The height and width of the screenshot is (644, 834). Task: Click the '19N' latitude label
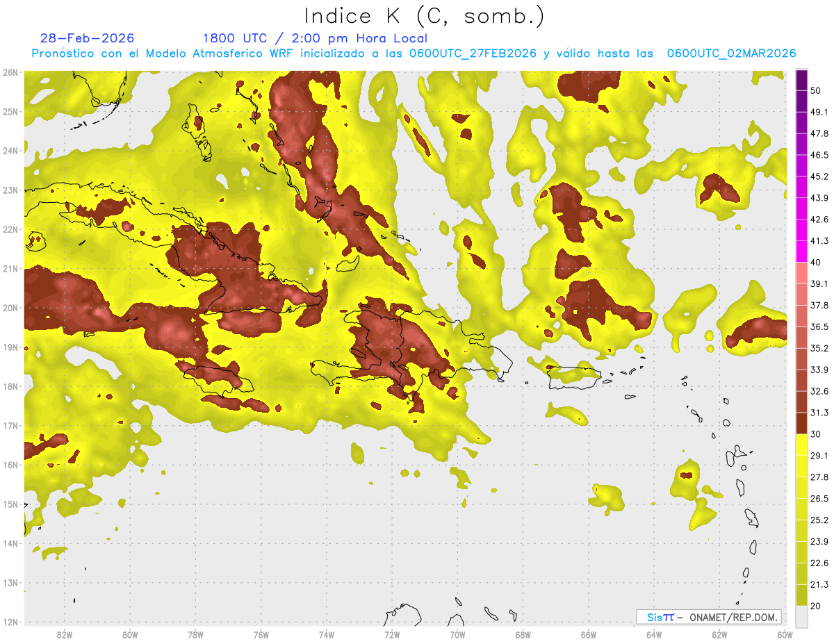tap(10, 347)
